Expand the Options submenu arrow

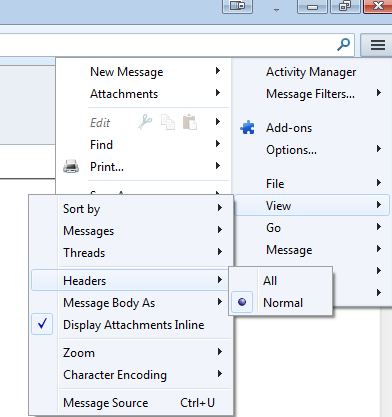point(379,149)
